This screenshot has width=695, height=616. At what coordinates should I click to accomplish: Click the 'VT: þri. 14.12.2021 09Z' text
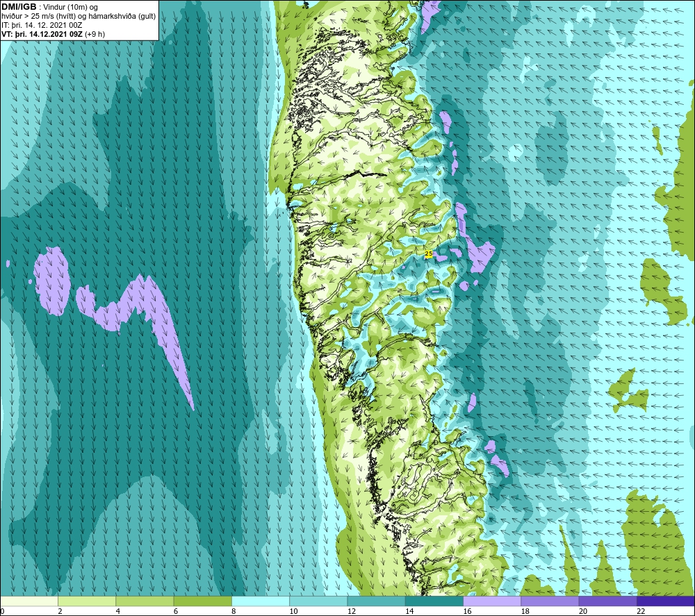coord(42,34)
